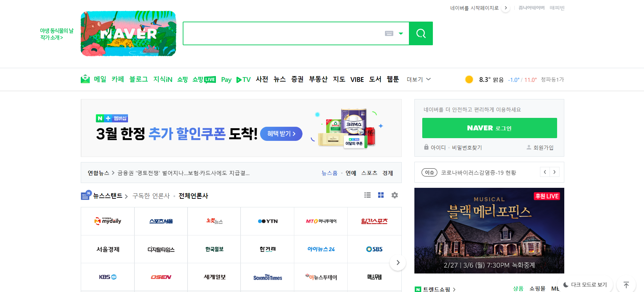The height and width of the screenshot is (292, 644).
Task: Open the 금융권 '영토전쟁' news headline
Action: coord(183,173)
